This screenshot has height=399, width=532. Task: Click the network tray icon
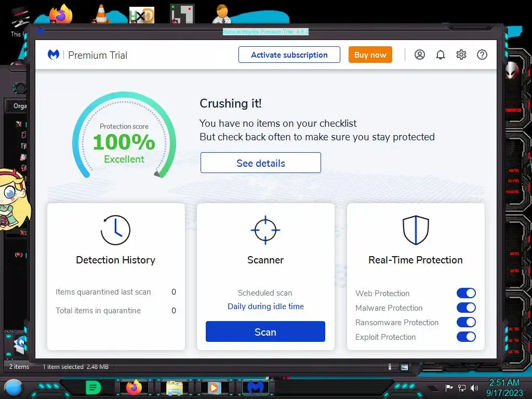tap(462, 388)
